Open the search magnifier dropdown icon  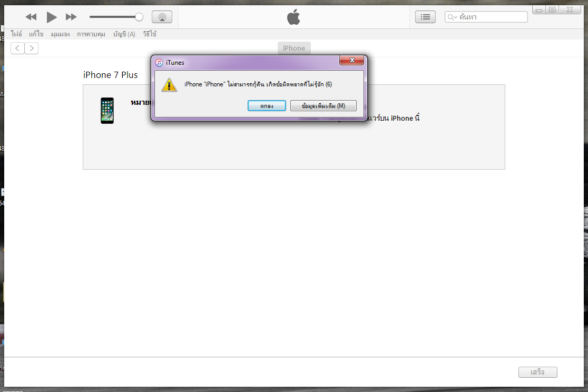(x=452, y=17)
